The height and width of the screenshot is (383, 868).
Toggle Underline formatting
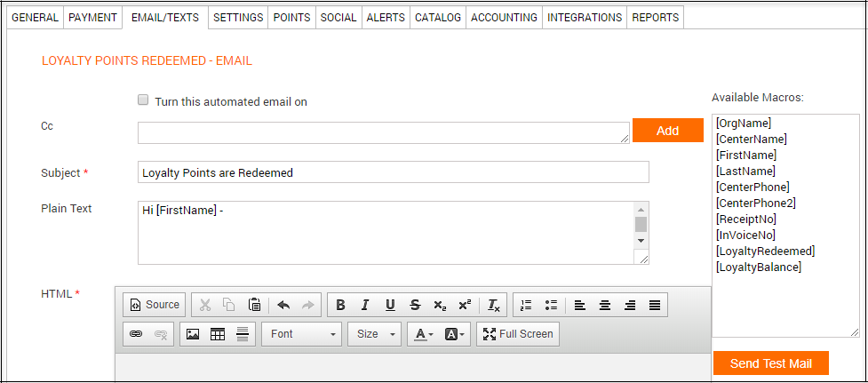pyautogui.click(x=390, y=305)
